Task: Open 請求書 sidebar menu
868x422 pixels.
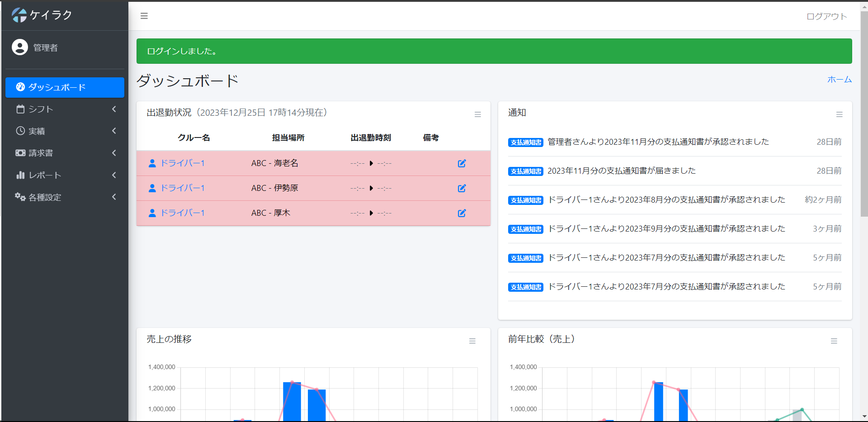Action: (65, 153)
